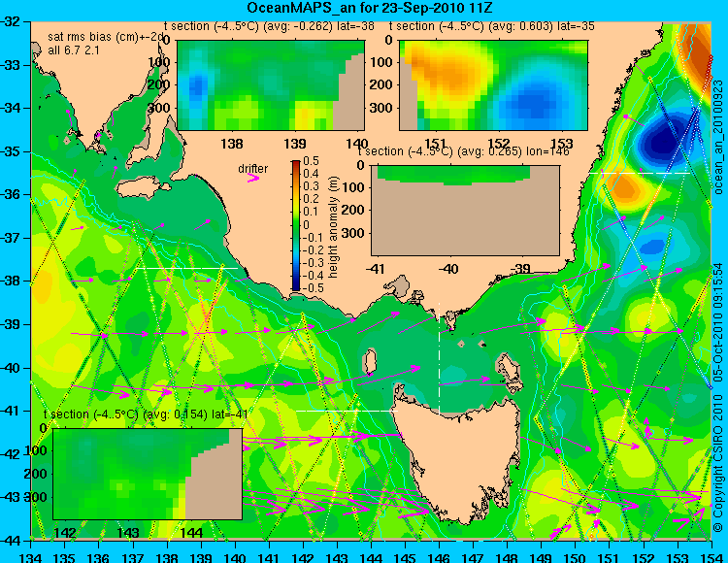
Task: Click the 143 tick below the lat=-41 inset
Action: [128, 532]
